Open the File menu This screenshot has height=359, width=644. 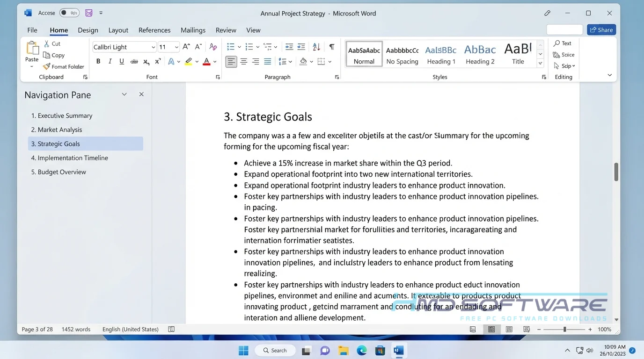(32, 30)
